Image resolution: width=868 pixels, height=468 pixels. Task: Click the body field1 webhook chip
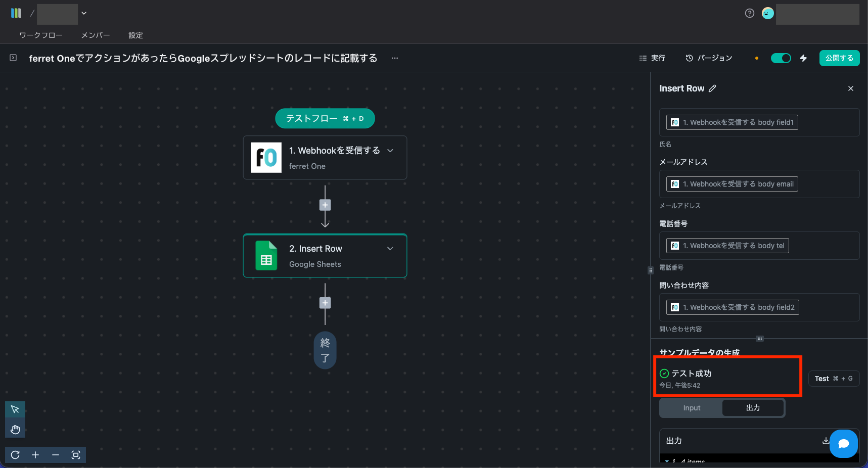(x=732, y=122)
